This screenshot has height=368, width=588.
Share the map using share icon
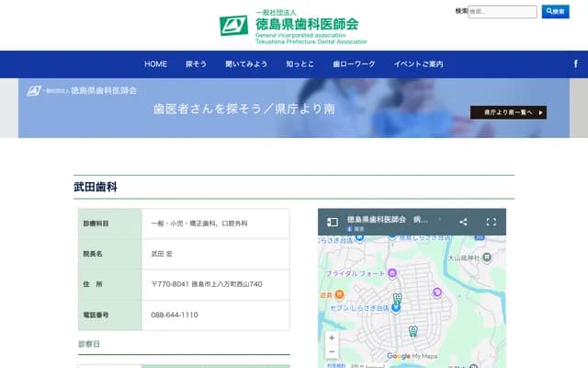click(x=463, y=222)
